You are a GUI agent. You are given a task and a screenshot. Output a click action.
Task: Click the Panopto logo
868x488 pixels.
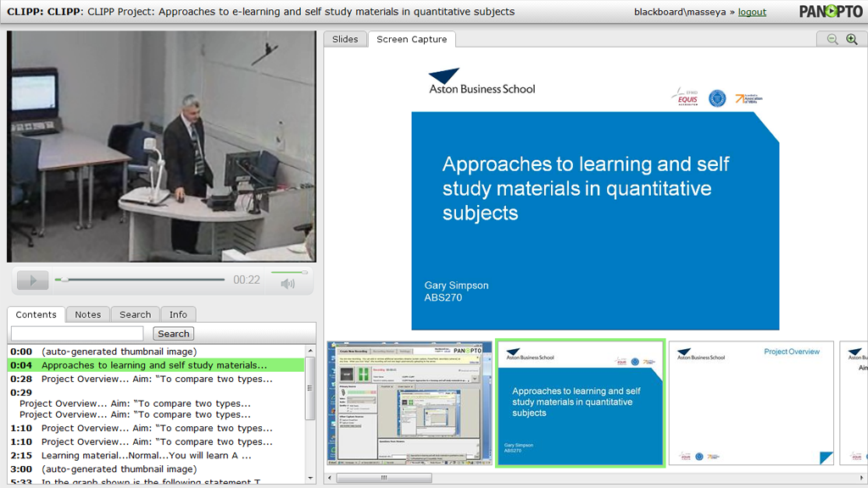[831, 11]
